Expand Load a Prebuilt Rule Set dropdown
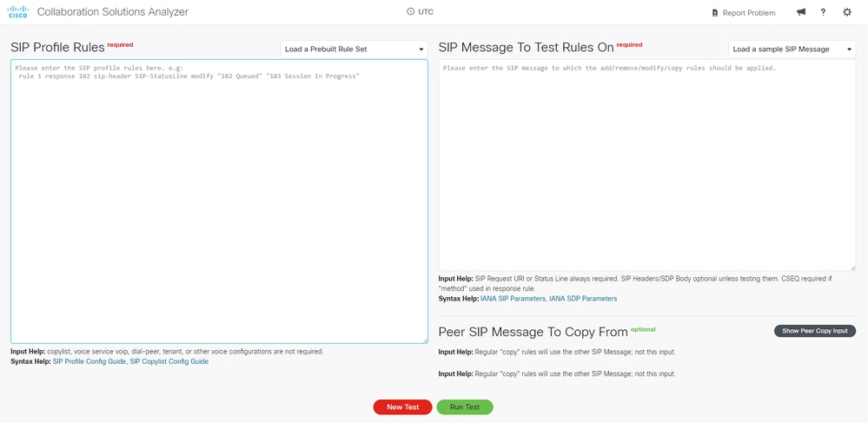Image resolution: width=868 pixels, height=423 pixels. (354, 49)
